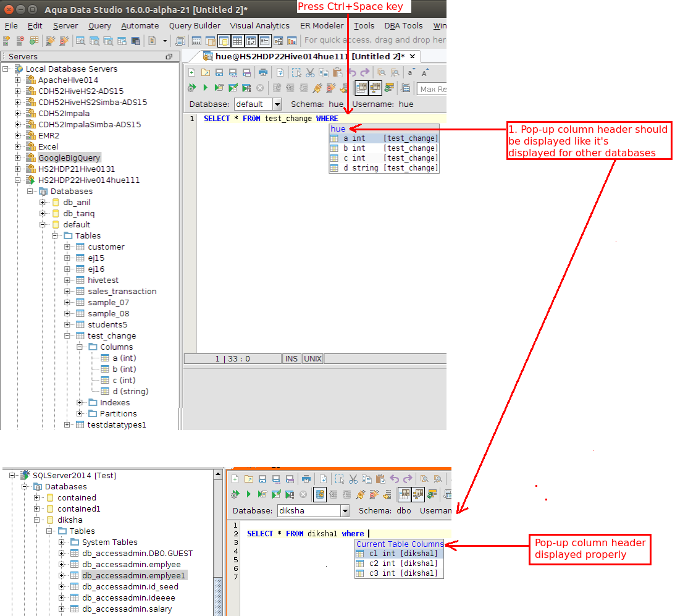Click the UNIX line-ending indicator
Screen dimensions: 675x616
pos(312,359)
